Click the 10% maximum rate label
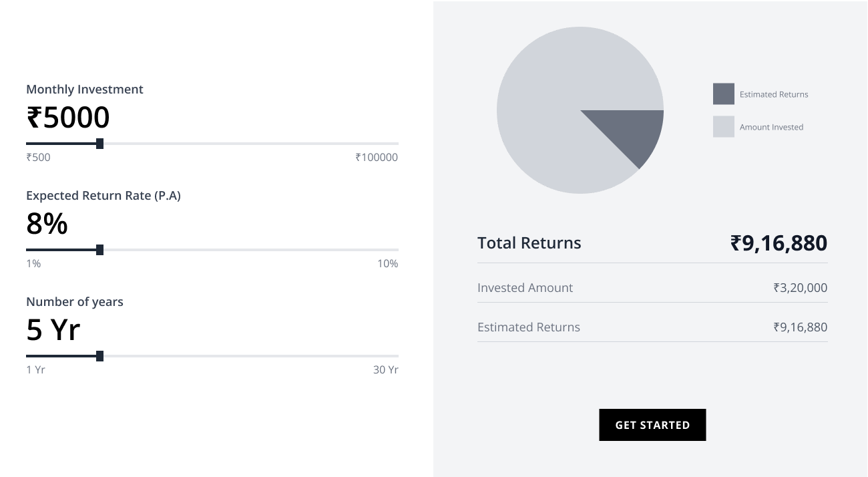Viewport: 868px width, 477px height. (387, 264)
